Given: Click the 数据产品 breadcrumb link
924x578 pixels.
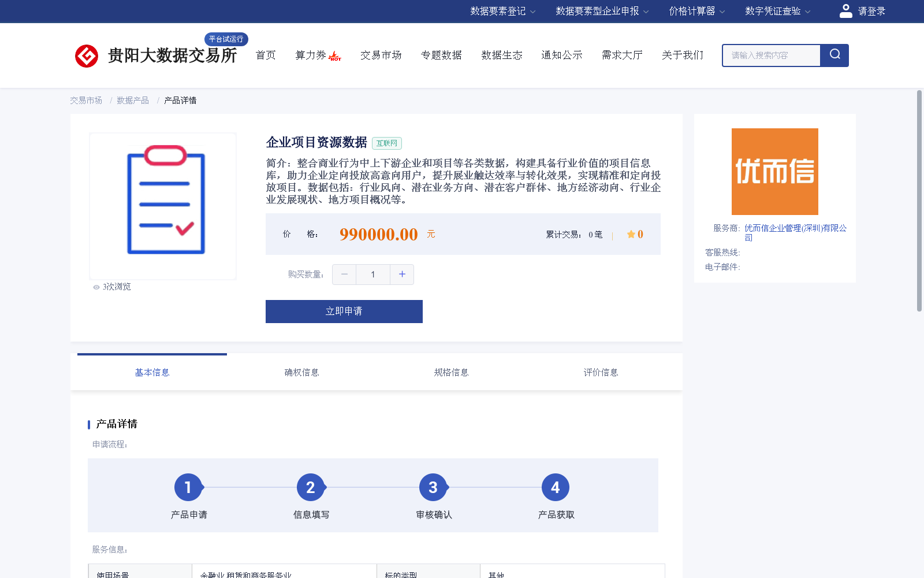Looking at the screenshot, I should pos(133,101).
